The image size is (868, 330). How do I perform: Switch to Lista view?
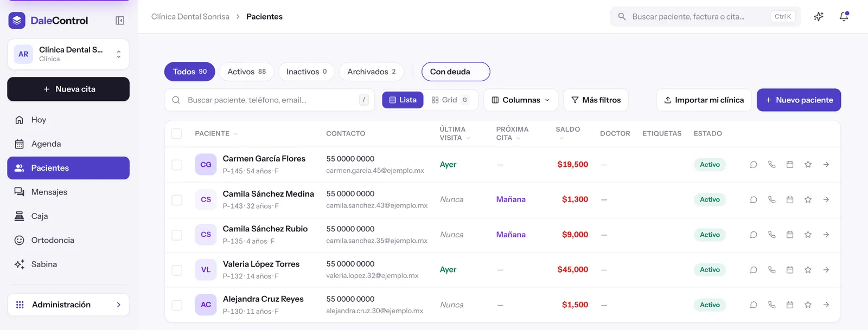click(x=403, y=100)
